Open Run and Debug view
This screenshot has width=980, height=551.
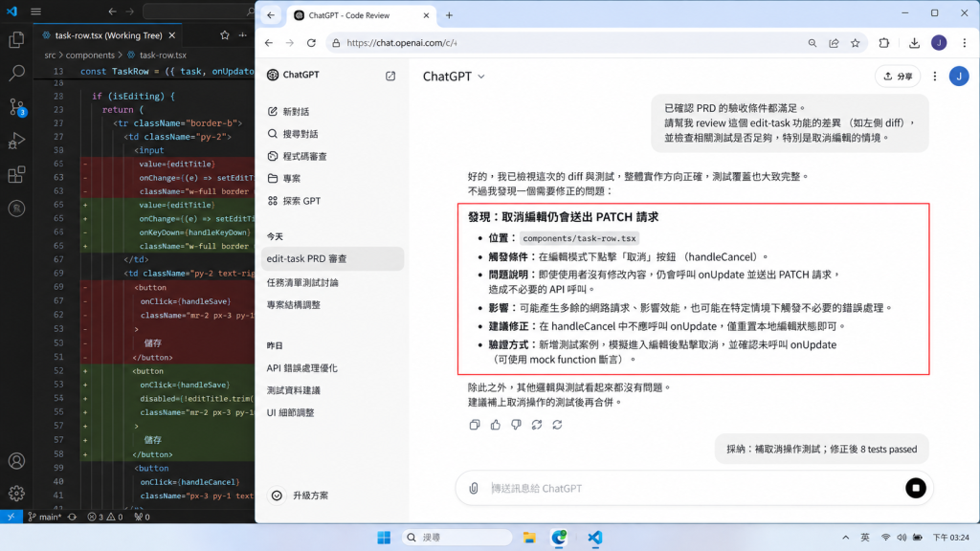coord(17,141)
